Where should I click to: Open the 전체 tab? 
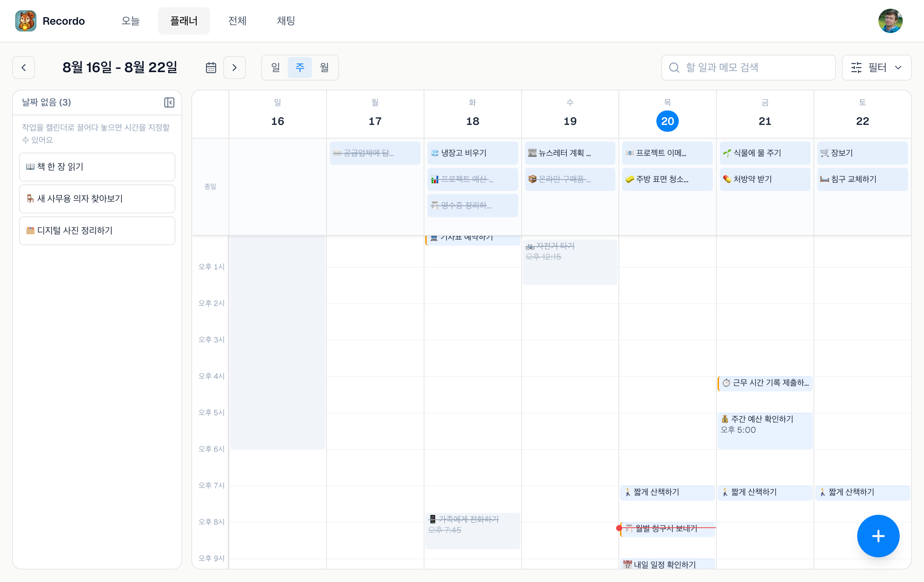237,21
